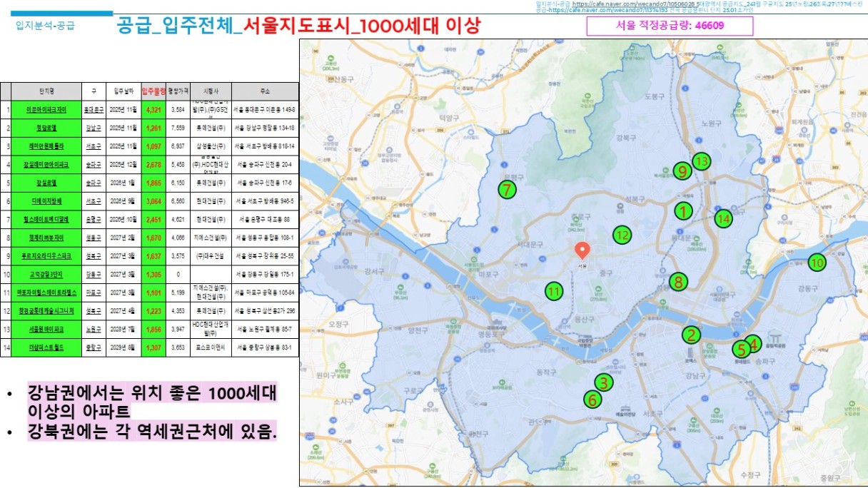Click green map marker number 9

coord(682,171)
